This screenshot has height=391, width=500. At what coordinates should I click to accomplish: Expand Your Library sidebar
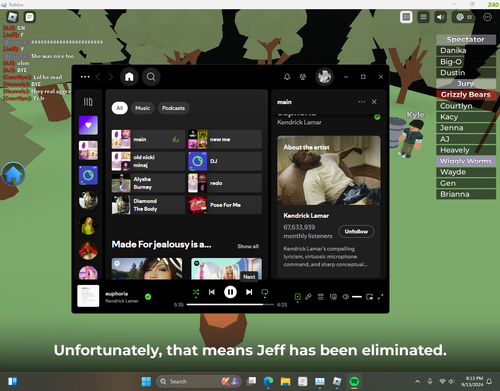pos(88,102)
